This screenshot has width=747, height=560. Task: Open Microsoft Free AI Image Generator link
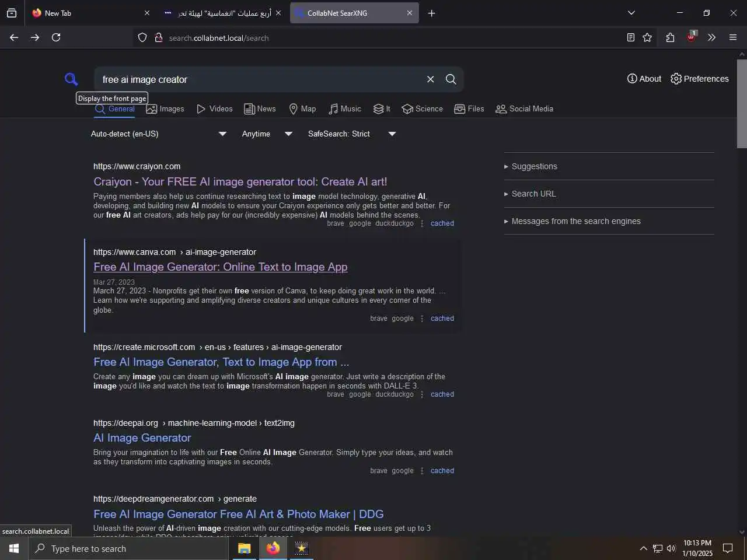click(x=221, y=362)
